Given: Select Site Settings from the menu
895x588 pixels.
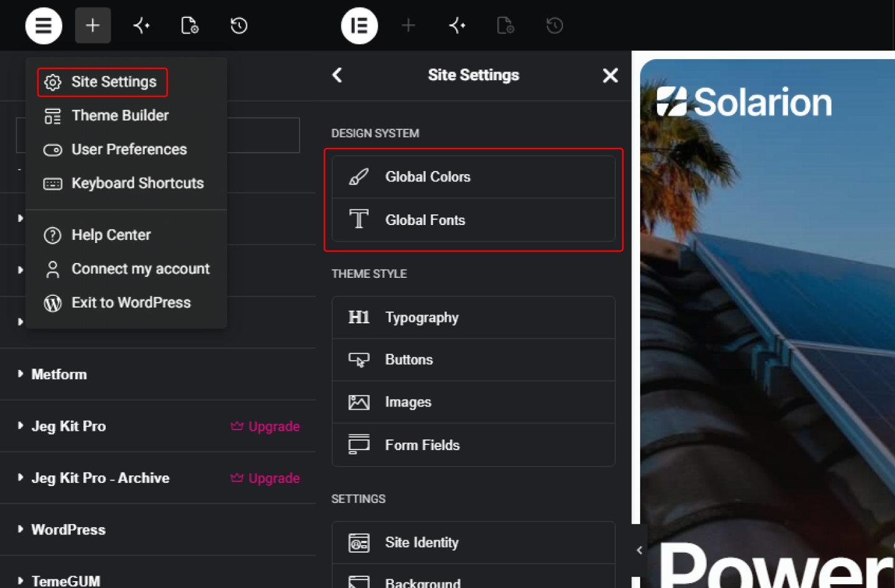Looking at the screenshot, I should 103,82.
